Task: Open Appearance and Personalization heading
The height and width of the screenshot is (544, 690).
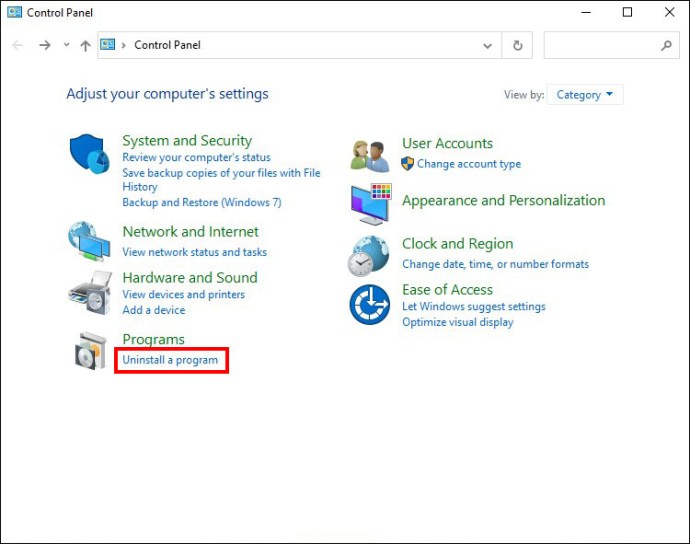Action: pyautogui.click(x=503, y=201)
